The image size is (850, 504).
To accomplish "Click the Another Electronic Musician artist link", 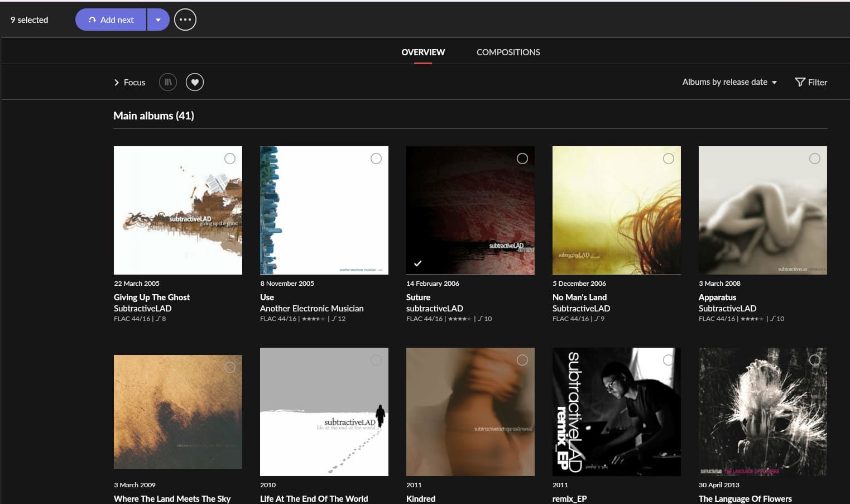I will pos(311,308).
